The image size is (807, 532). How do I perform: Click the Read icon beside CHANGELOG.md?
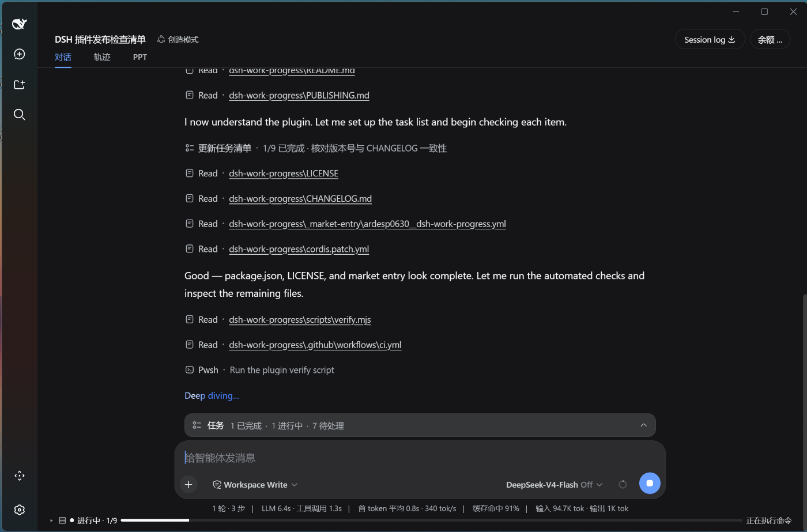[189, 199]
